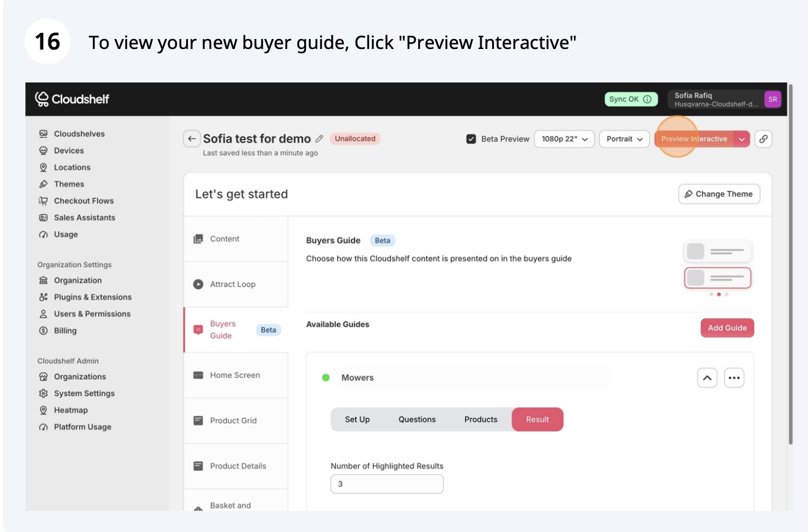The image size is (808, 532).
Task: Collapse the Mowers guide with the chevron
Action: [x=707, y=378]
